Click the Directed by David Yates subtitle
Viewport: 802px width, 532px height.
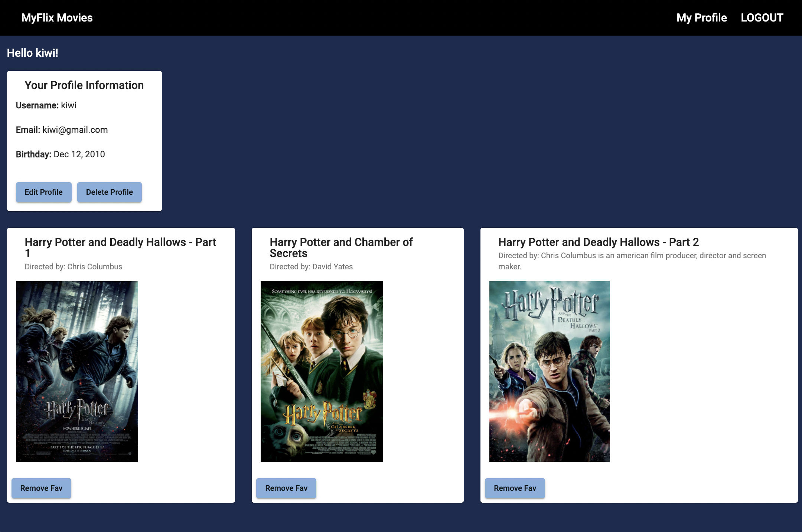(311, 267)
